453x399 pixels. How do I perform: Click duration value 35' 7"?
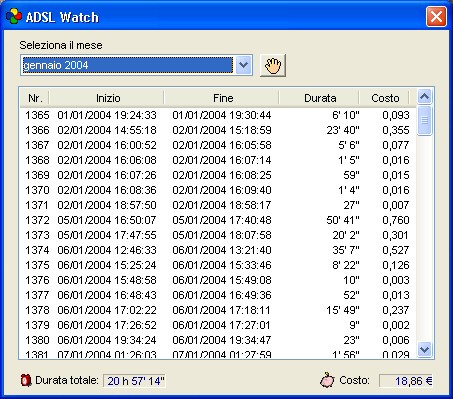(346, 250)
